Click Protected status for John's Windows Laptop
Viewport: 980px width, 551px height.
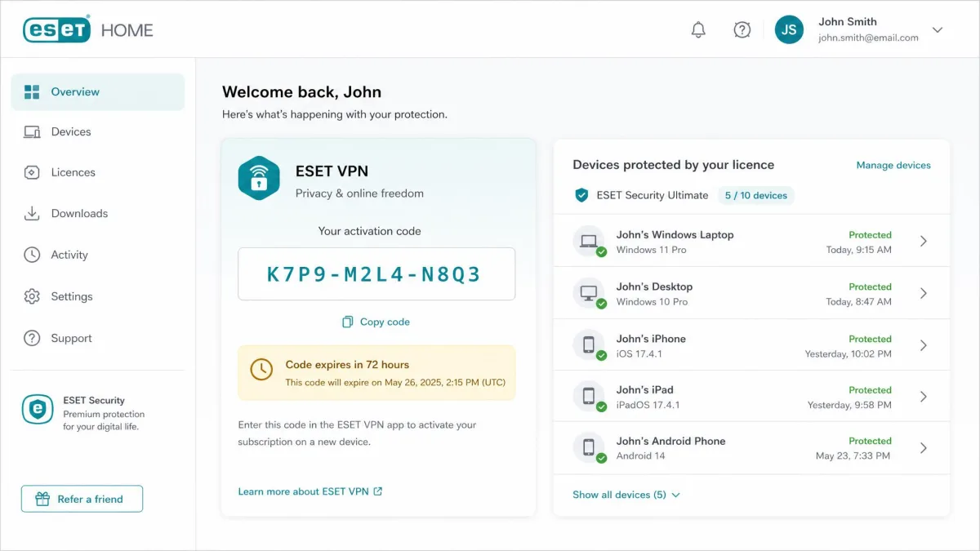(x=870, y=235)
